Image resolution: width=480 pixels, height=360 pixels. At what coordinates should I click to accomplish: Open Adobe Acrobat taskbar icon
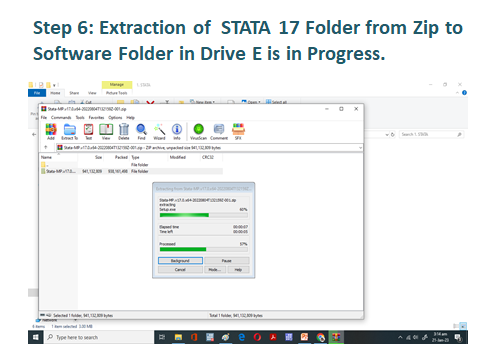tap(273, 337)
